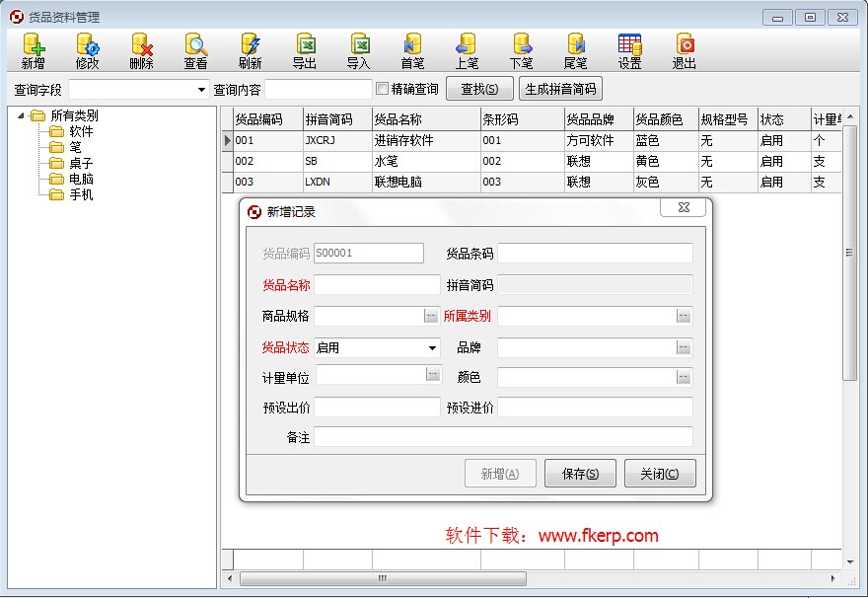Click the 导出 (Export) Excel icon
This screenshot has height=598, width=868.
pyautogui.click(x=305, y=51)
